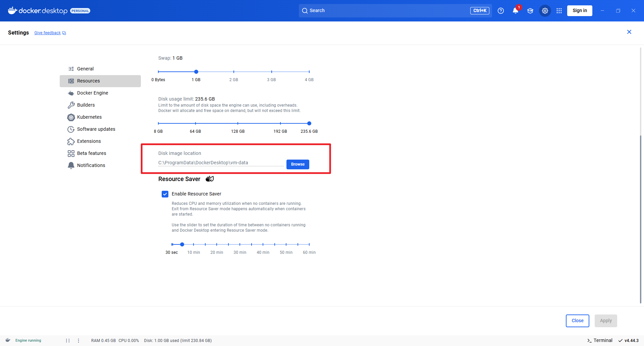
Task: Click the RAM 0.45 GB status entry
Action: pyautogui.click(x=103, y=340)
